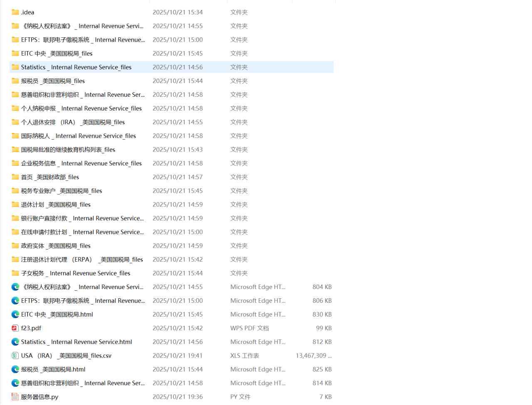Select the PY 文件 type label
This screenshot has width=532, height=405.
click(x=241, y=396)
